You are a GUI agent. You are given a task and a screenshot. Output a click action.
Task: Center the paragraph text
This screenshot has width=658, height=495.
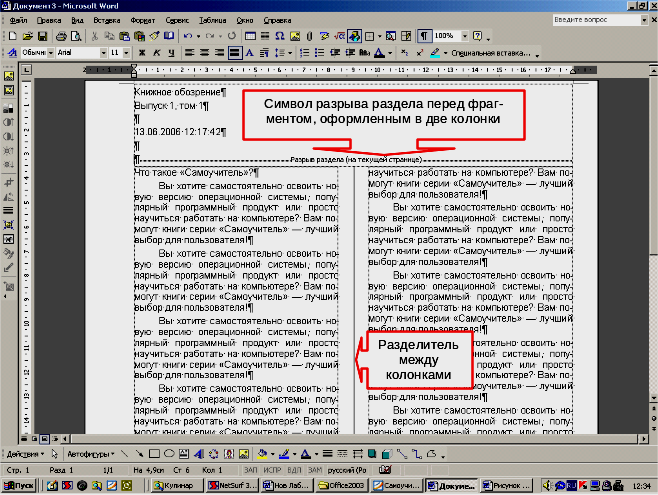pyautogui.click(x=204, y=53)
